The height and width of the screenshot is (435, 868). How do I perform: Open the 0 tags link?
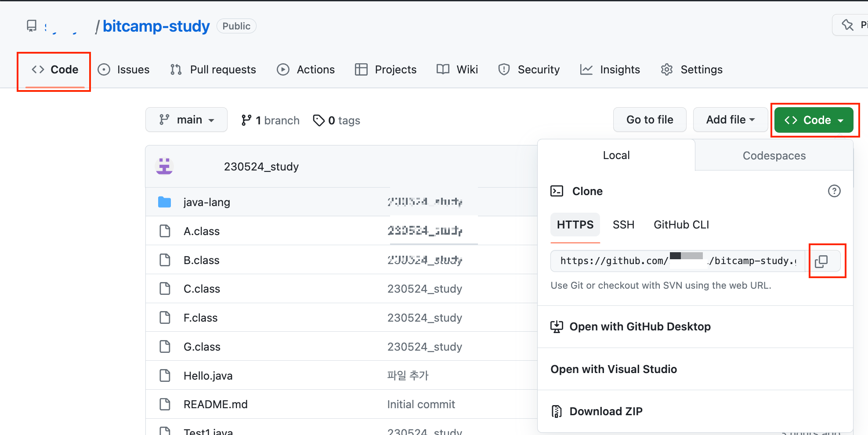click(336, 120)
